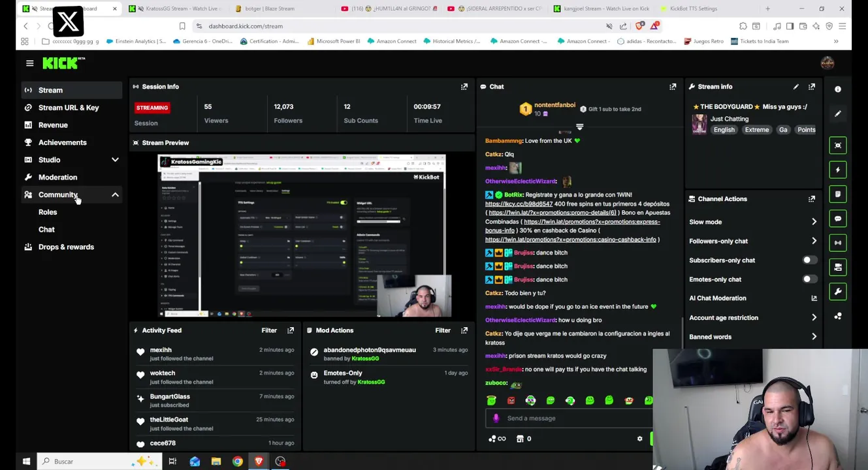Image resolution: width=868 pixels, height=470 pixels.
Task: Open AI Chat Moderation external link icon
Action: pos(814,298)
